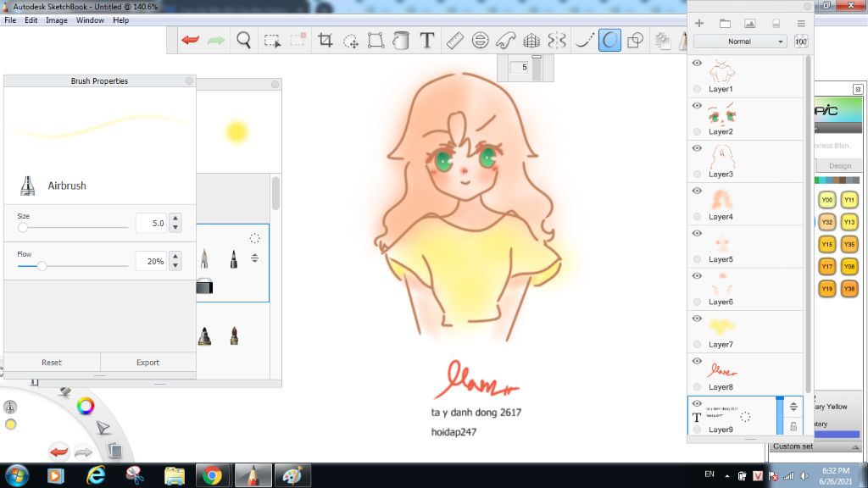868x488 pixels.
Task: Toggle visibility of signature Layer8
Action: (697, 361)
